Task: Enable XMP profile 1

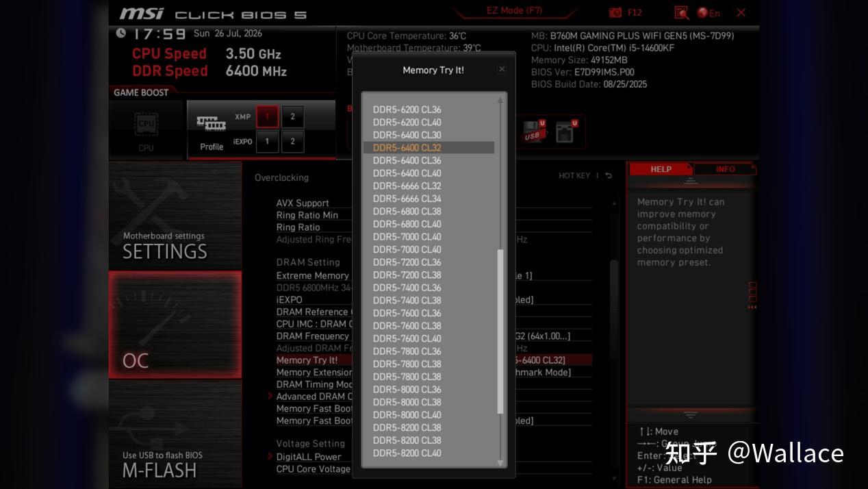Action: coord(267,116)
